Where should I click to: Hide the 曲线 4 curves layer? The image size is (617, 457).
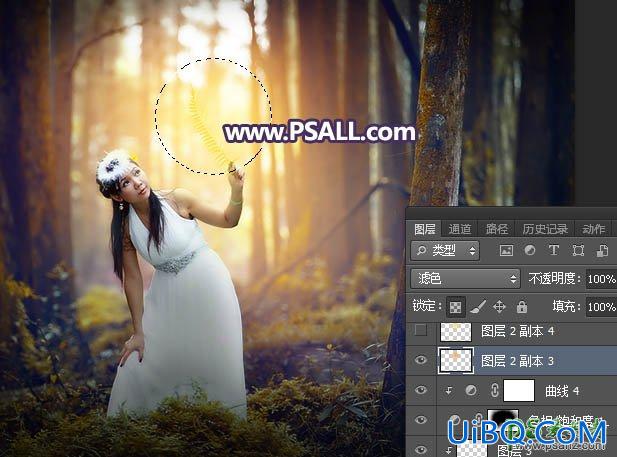421,390
